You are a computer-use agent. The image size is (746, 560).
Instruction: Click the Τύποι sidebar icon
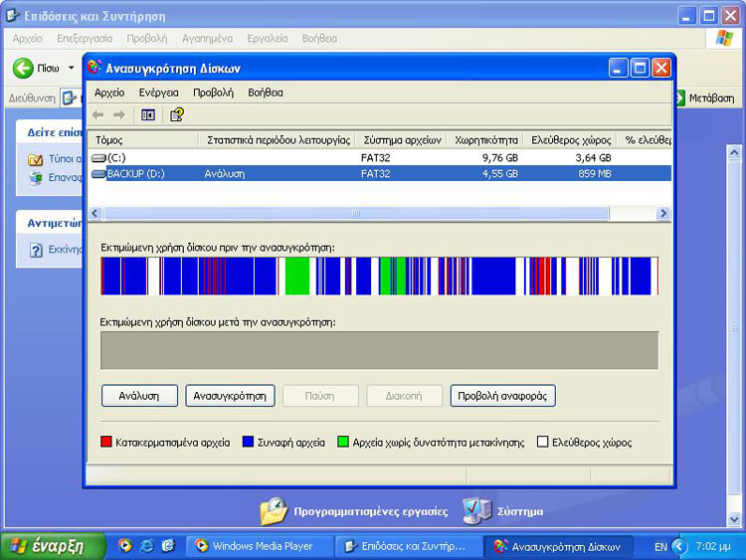tap(35, 159)
